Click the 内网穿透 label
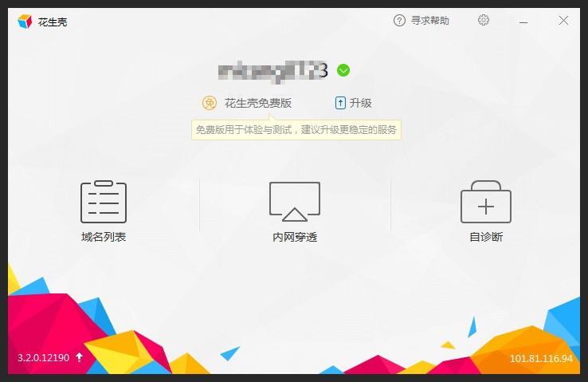 click(295, 237)
